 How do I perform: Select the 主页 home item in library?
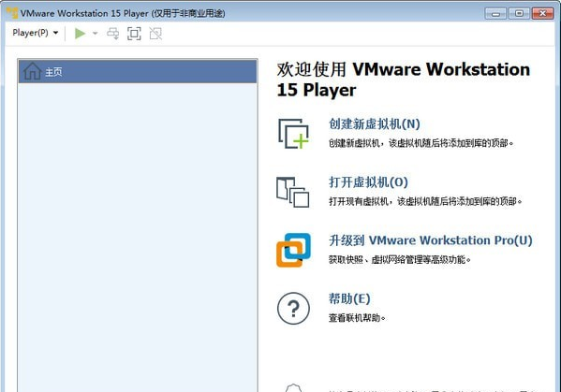138,71
